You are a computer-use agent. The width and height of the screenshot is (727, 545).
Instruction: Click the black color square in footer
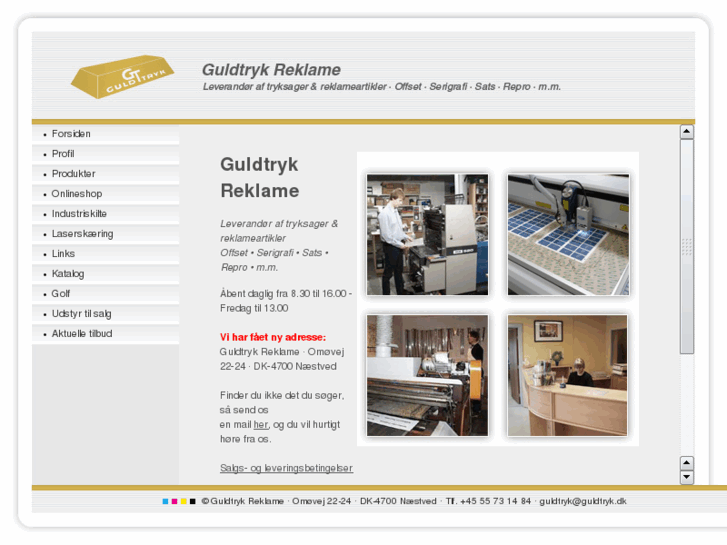[x=193, y=501]
